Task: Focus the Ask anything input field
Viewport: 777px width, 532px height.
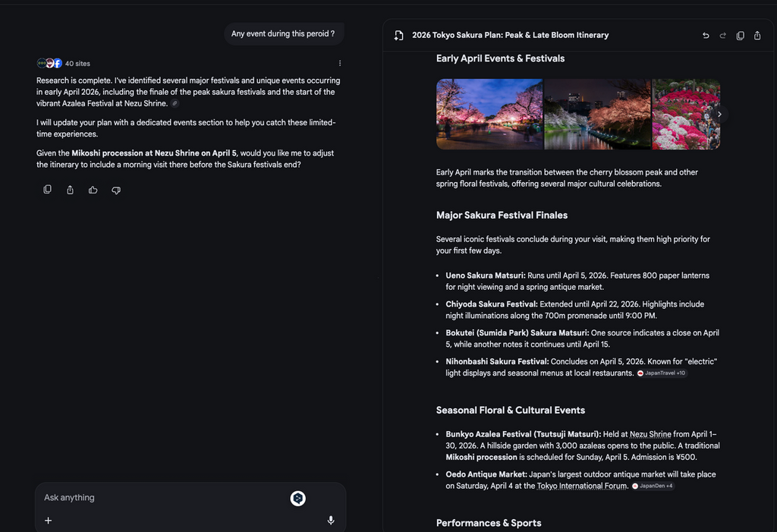Action: coord(159,498)
